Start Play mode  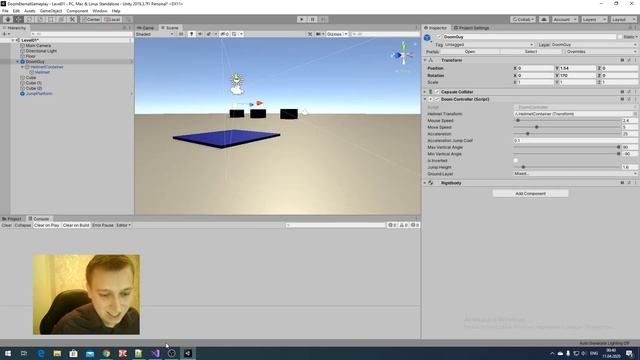302,19
